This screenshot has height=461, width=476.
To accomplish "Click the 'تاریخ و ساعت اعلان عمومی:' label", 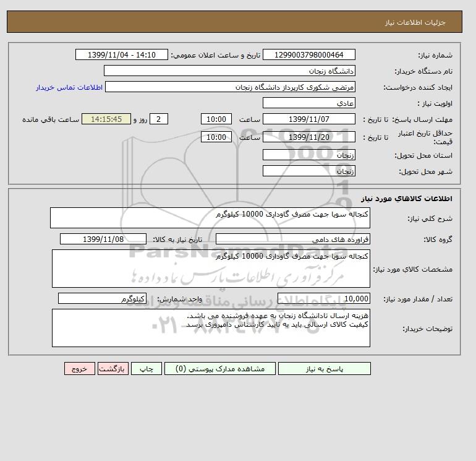I will pyautogui.click(x=216, y=55).
